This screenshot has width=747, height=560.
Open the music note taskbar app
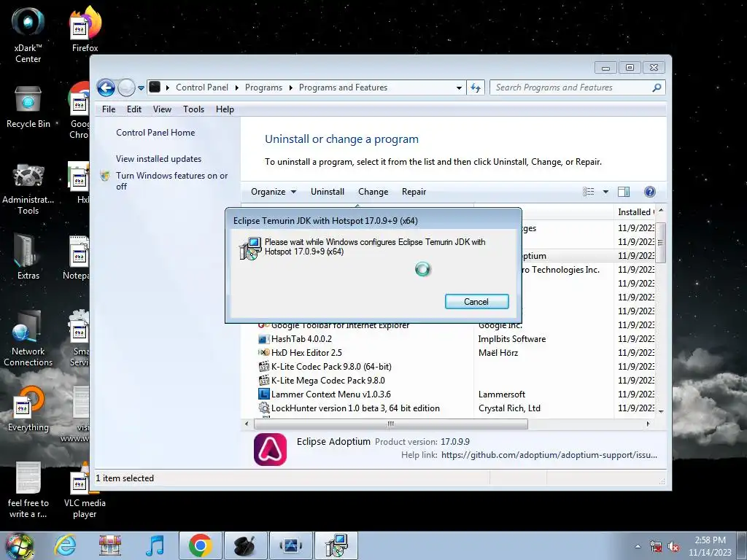[155, 545]
